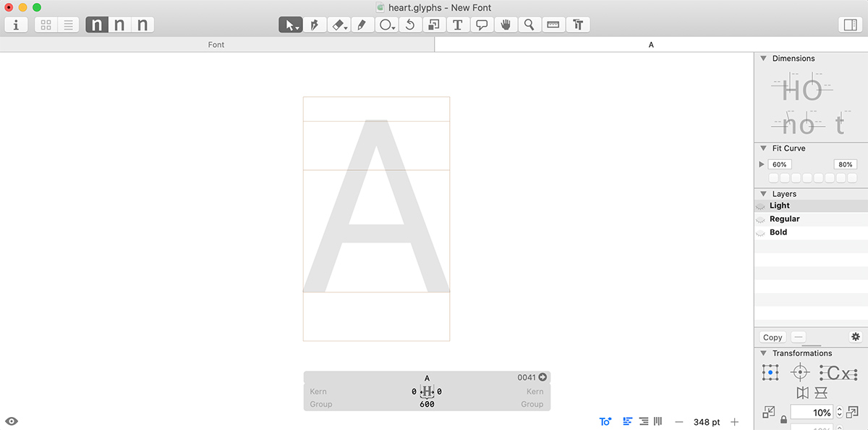Viewport: 868px width, 430px height.
Task: Activate the Zoom magnifier tool
Action: click(x=529, y=25)
